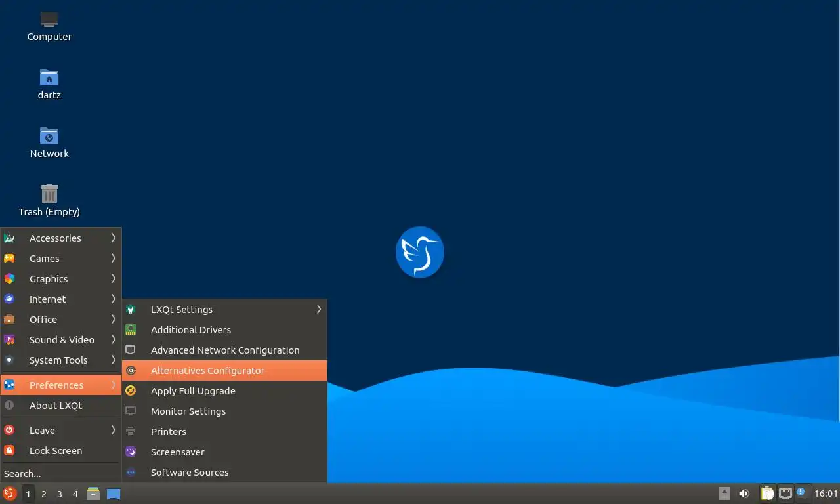The height and width of the screenshot is (504, 840).
Task: Expand the Sound & Video category
Action: [61, 340]
